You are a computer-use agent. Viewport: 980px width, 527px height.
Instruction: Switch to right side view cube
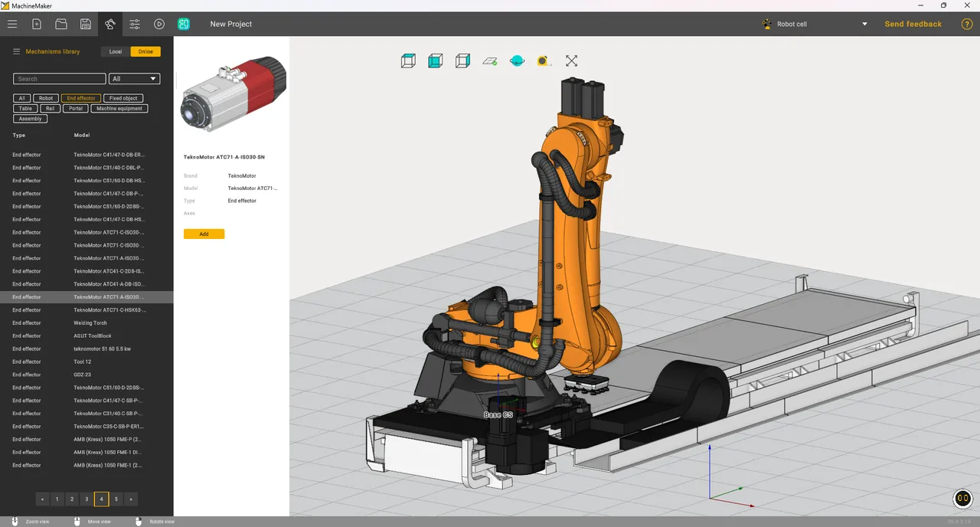(462, 61)
